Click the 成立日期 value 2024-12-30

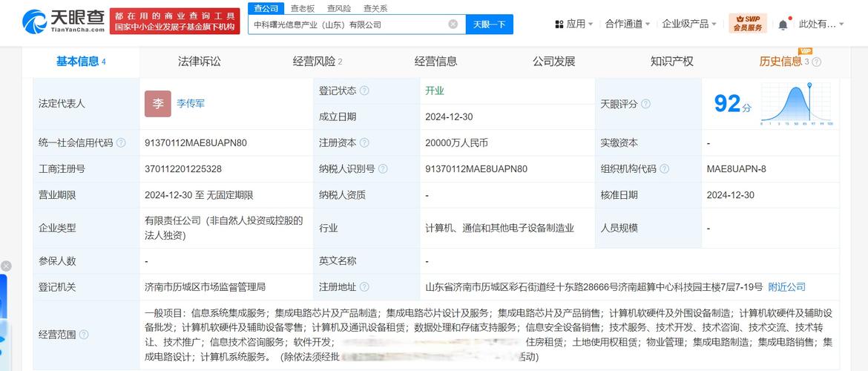tap(449, 116)
